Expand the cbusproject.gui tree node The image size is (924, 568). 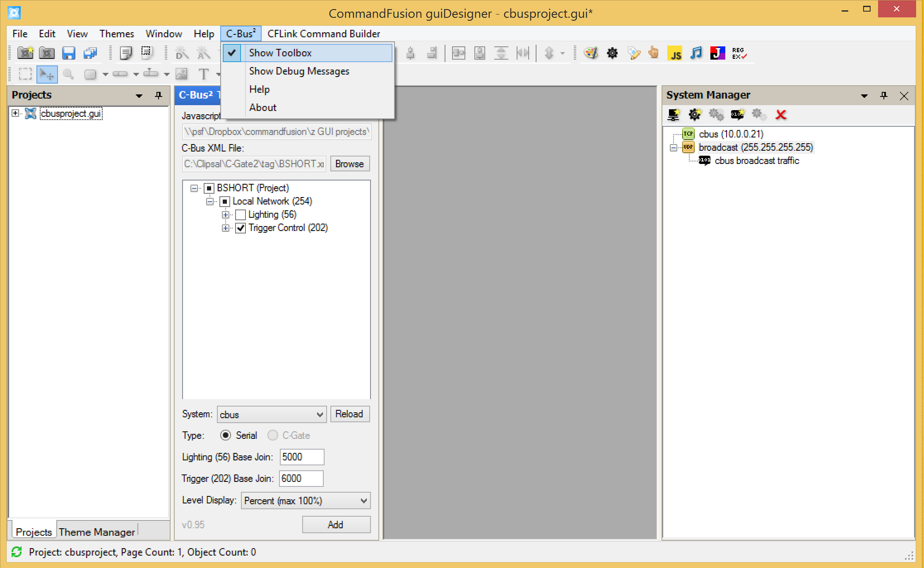point(15,113)
